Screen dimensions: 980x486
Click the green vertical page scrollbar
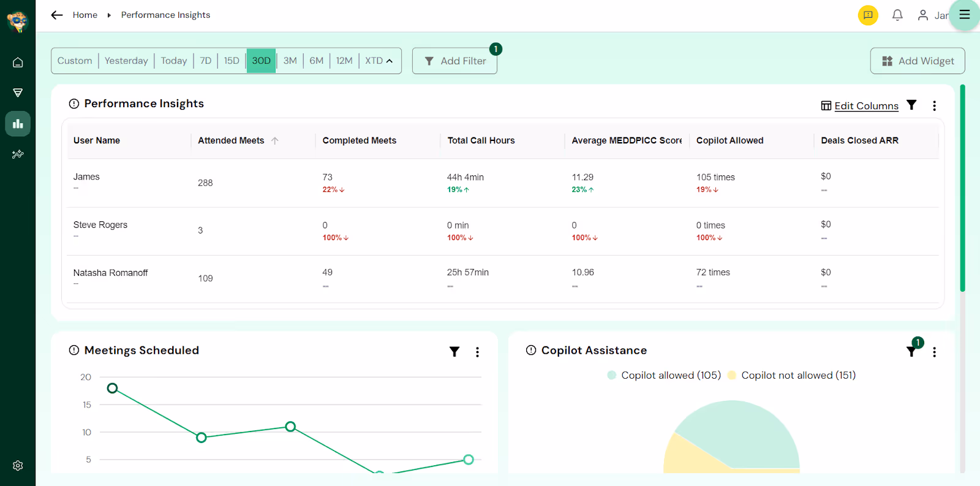962,188
